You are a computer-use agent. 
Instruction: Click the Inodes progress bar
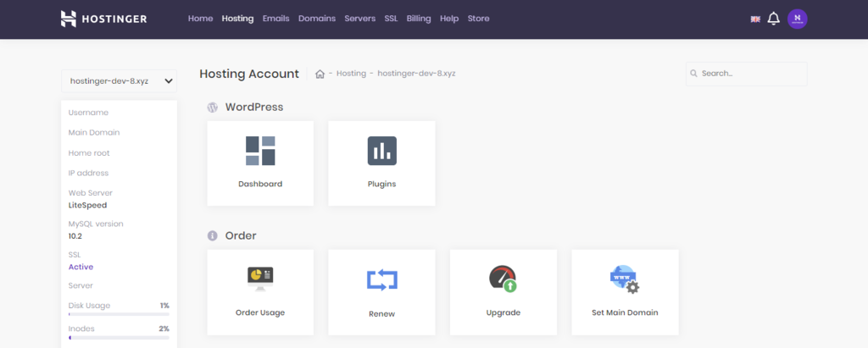(x=119, y=338)
